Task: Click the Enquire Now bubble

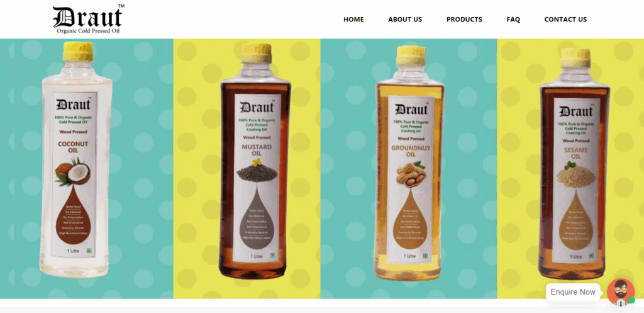Action: click(572, 292)
